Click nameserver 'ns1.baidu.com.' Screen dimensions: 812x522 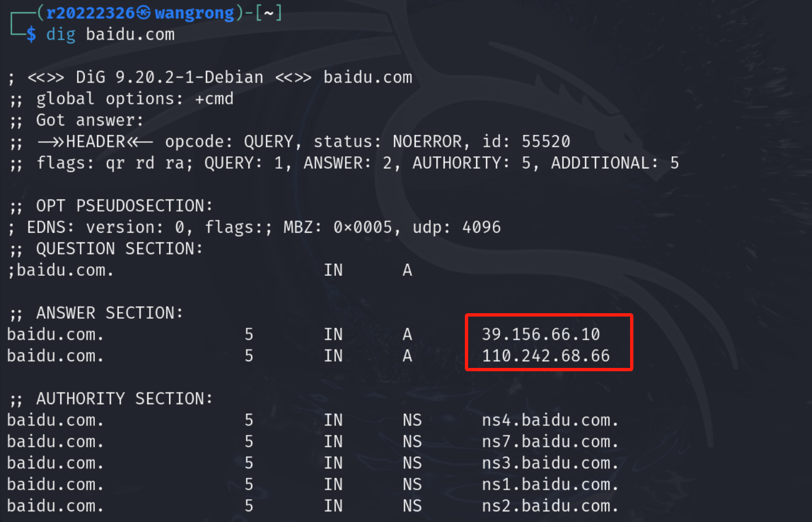pyautogui.click(x=550, y=485)
